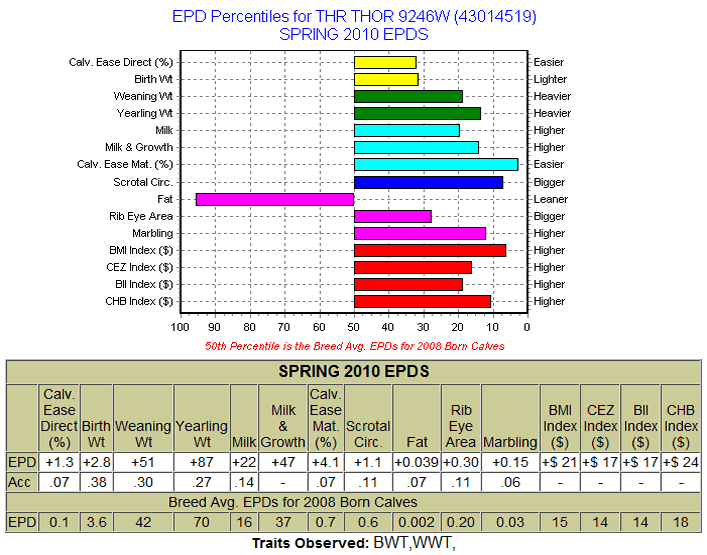
Task: Select the red BII Index bar
Action: point(408,284)
